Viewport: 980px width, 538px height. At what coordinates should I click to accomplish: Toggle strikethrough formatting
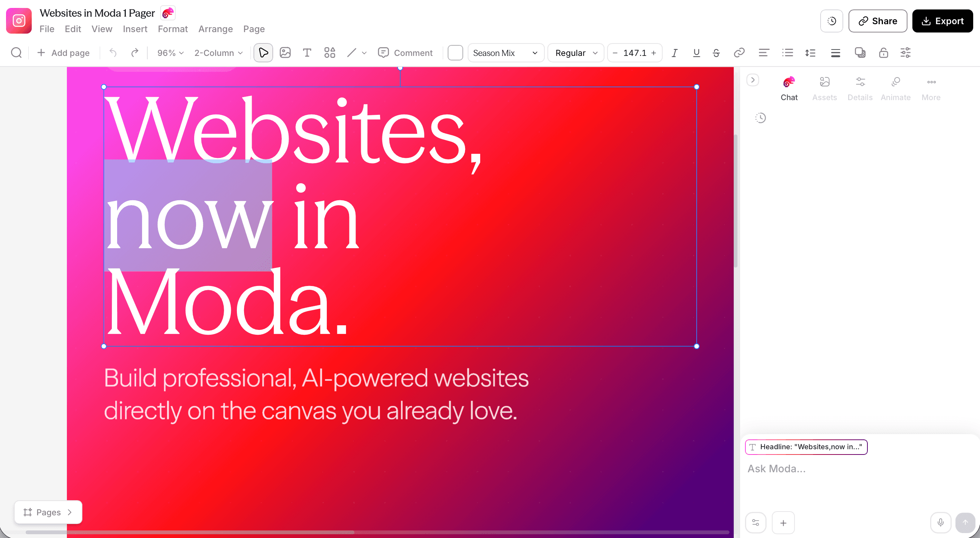(716, 53)
